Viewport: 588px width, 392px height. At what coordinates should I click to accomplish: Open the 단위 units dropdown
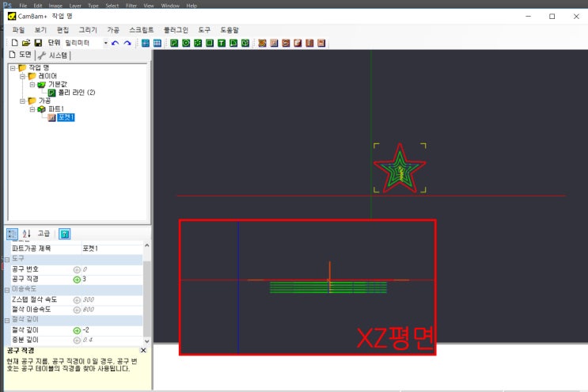point(106,43)
